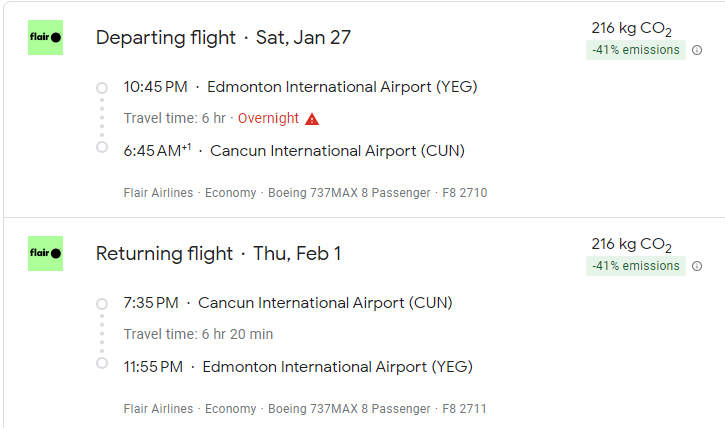Click circle marker next to 11:55 PM arrival
This screenshot has width=725, height=428.
[x=102, y=363]
